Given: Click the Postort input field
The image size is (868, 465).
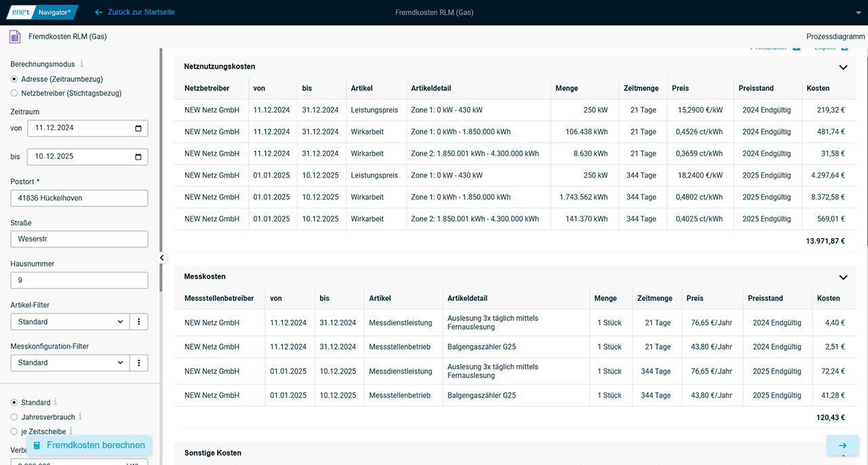Looking at the screenshot, I should point(79,198).
